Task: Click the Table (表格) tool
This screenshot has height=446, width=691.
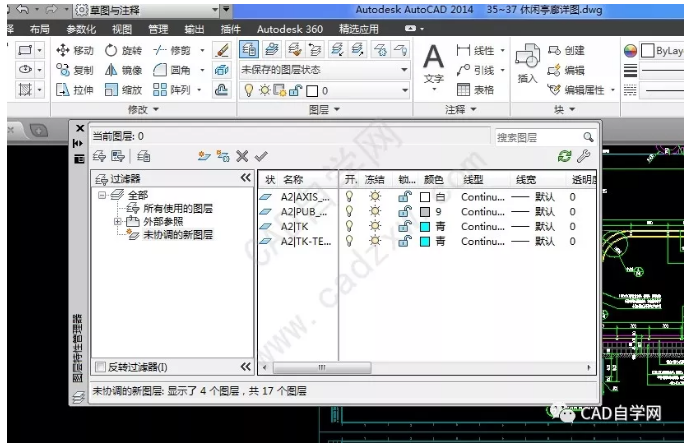Action: 475,90
